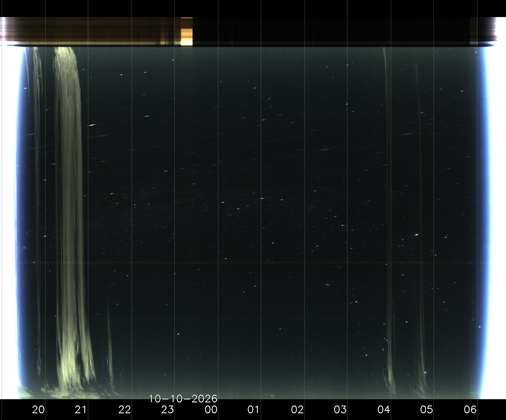Screen dimensions: 506x420
Task: Click the 02 hour label
Action: pos(298,410)
